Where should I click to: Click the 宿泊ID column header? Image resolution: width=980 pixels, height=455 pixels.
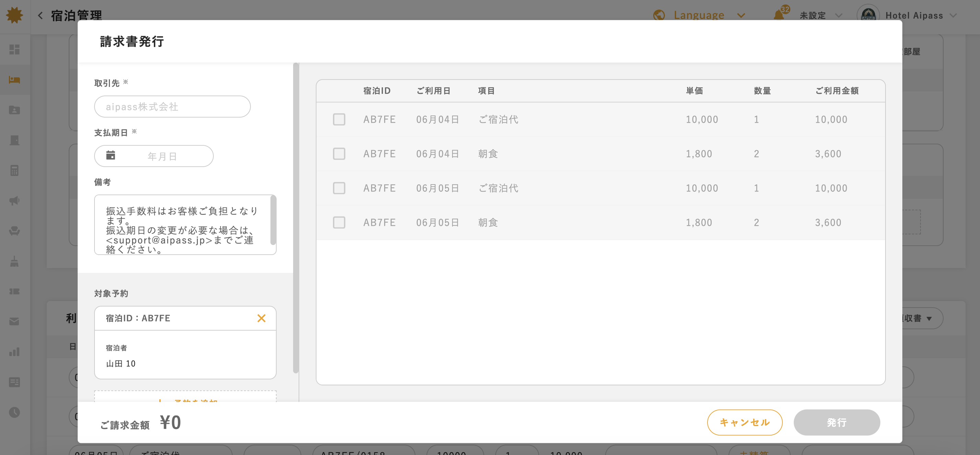point(377,91)
